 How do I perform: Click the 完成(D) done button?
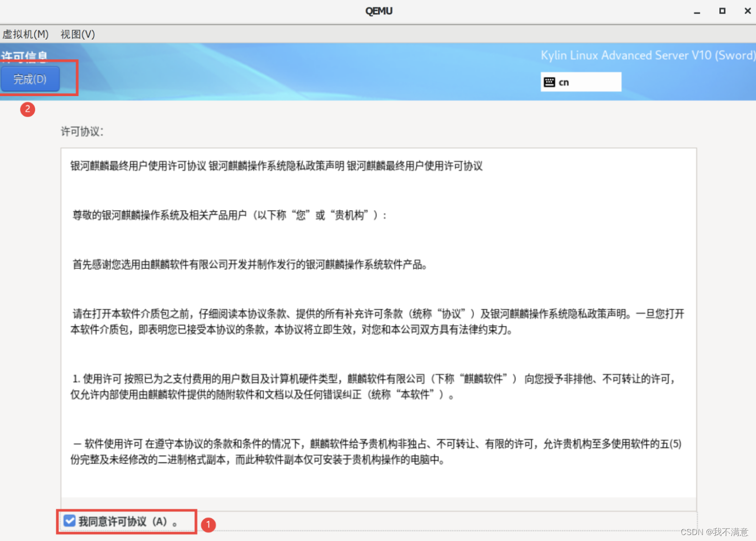coord(30,79)
